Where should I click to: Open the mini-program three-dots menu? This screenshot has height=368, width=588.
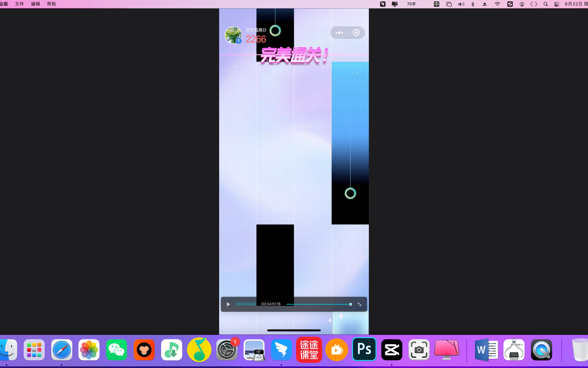coord(339,33)
